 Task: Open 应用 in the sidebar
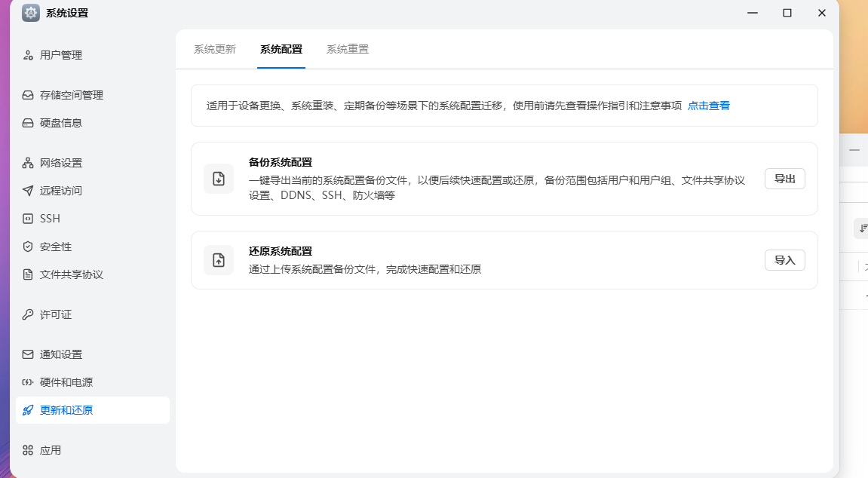[93, 450]
